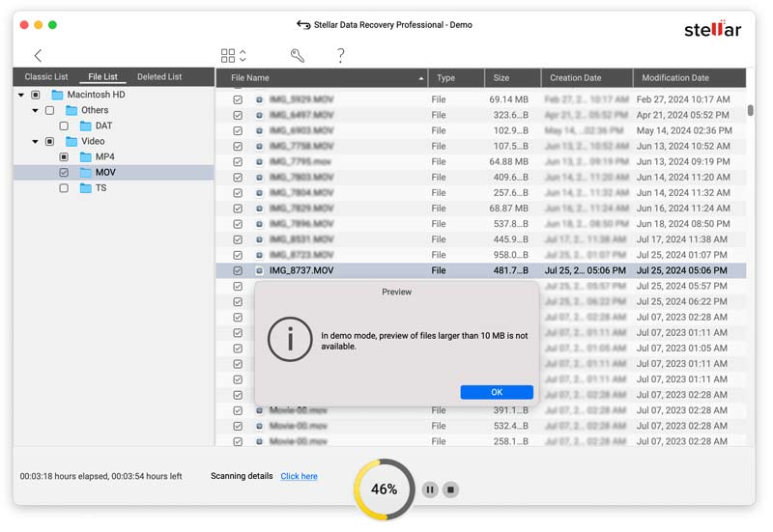Uncheck the IMG_8737.MOV row checkbox
The image size is (773, 532).
(x=238, y=270)
